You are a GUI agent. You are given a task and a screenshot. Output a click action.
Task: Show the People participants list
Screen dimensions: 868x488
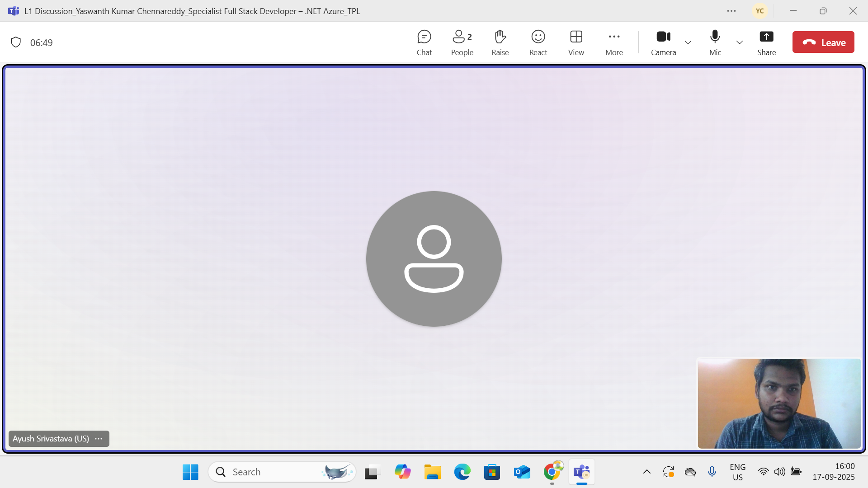click(x=462, y=42)
